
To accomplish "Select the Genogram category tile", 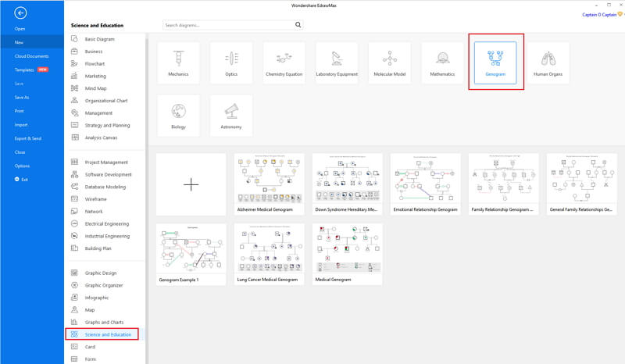I will [495, 62].
